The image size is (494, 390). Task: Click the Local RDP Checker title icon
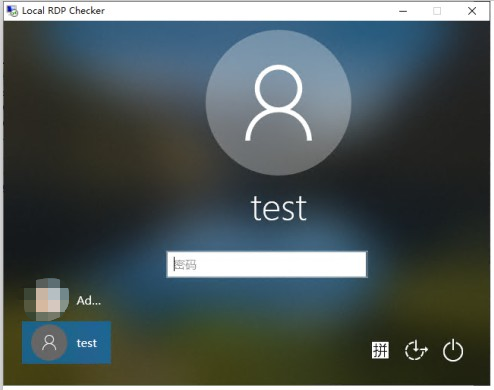tap(13, 11)
